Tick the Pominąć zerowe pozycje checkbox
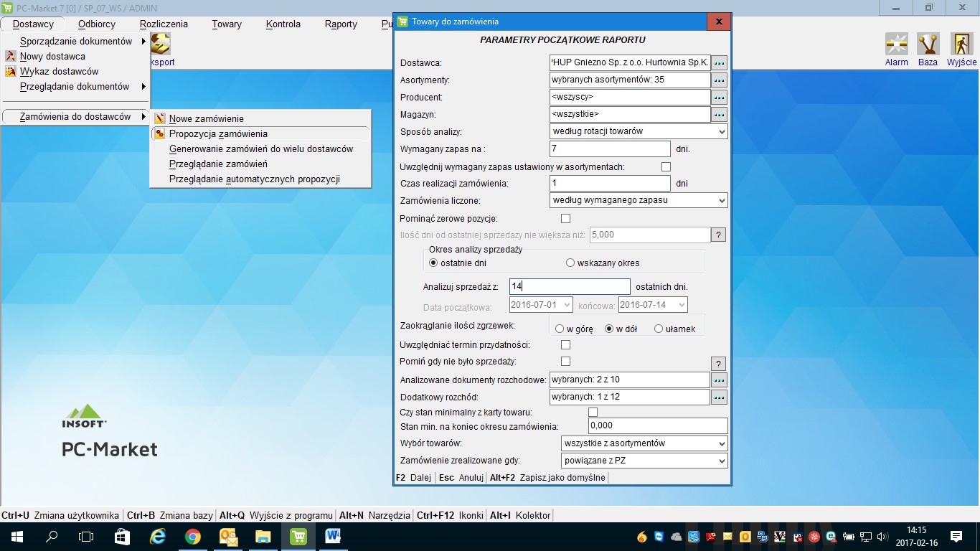The width and height of the screenshot is (980, 551). (x=565, y=218)
